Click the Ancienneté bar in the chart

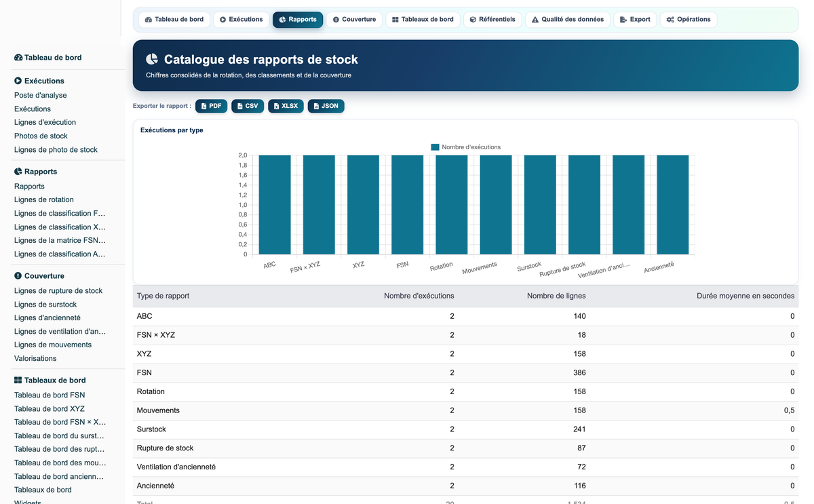tap(673, 205)
